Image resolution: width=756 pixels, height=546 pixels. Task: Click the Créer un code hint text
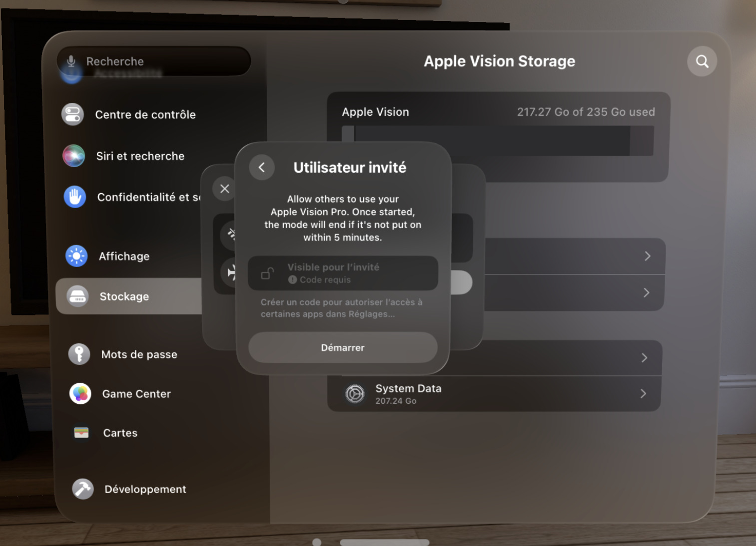[x=342, y=308]
